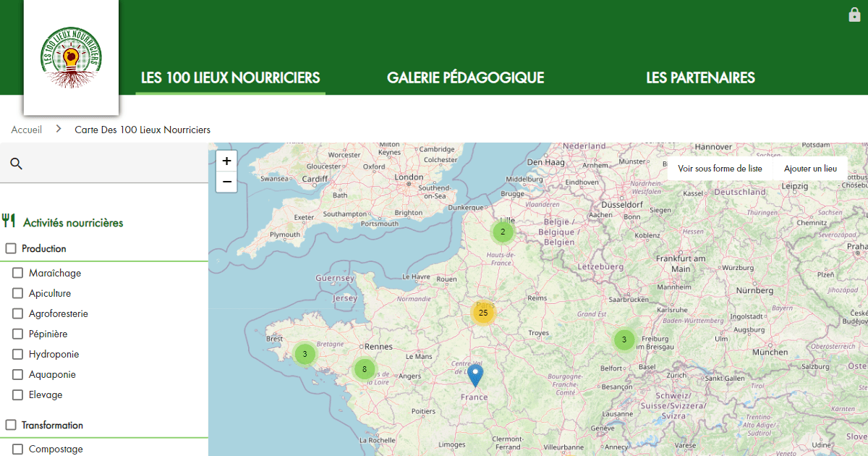Expand the green cluster of 8 near Rennes

pyautogui.click(x=364, y=368)
